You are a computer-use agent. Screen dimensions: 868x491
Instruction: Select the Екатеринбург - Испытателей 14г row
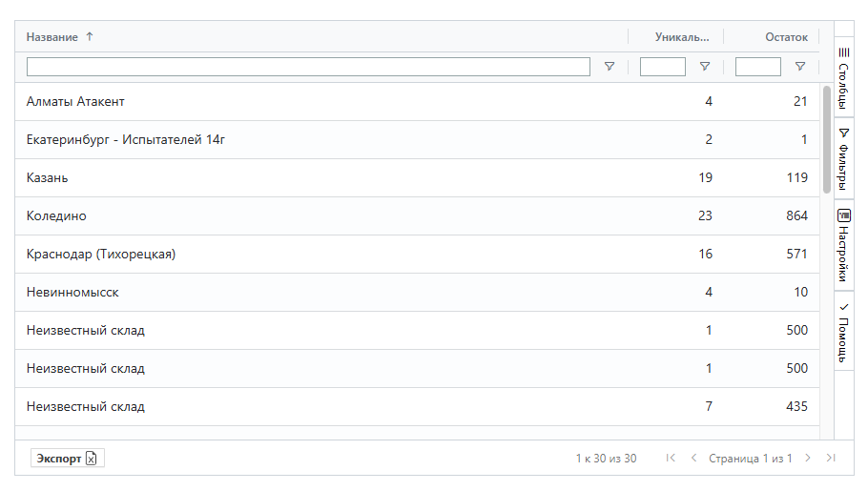coord(417,139)
